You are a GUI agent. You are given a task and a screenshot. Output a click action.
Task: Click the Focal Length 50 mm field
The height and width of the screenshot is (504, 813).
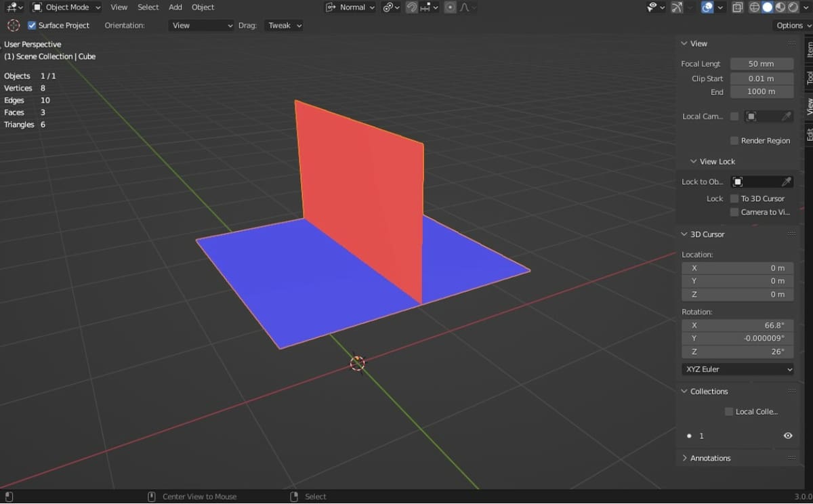click(x=762, y=64)
